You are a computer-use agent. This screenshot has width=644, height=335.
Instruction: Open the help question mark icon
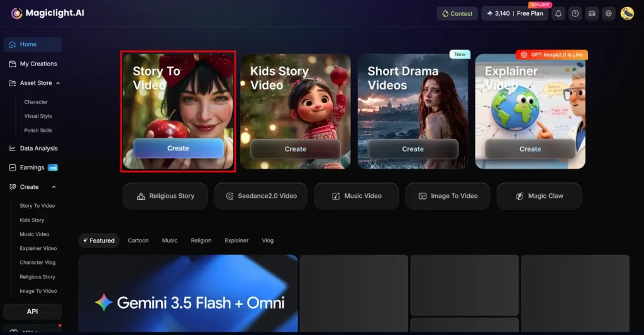(x=575, y=14)
